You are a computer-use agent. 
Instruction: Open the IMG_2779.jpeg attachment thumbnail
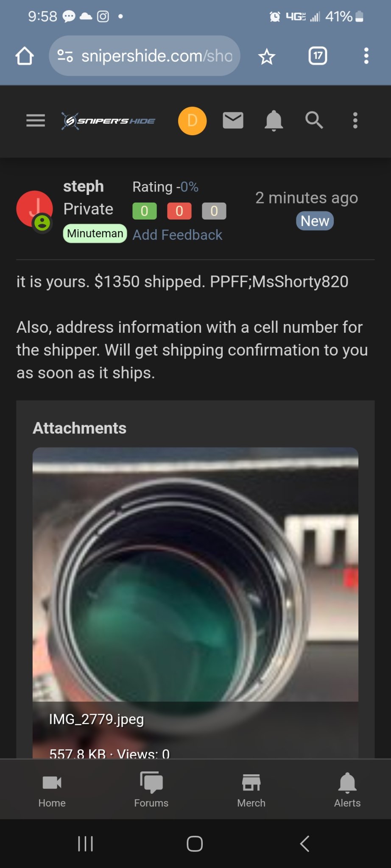click(x=195, y=574)
